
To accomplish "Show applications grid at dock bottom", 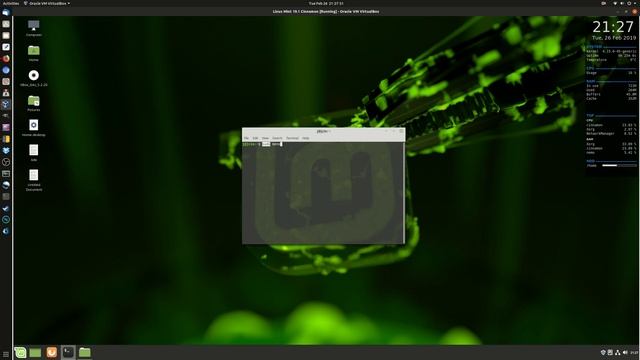I will 6,355.
